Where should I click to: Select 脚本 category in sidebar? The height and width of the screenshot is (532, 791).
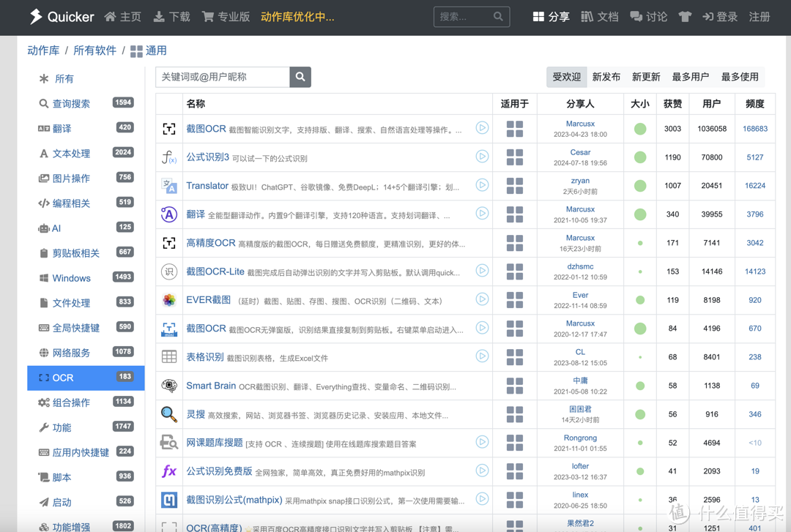(86, 477)
